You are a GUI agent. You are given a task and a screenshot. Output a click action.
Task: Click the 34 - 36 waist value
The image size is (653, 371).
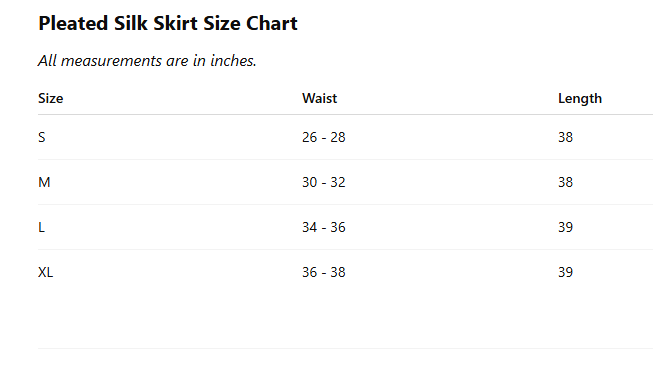(x=324, y=227)
